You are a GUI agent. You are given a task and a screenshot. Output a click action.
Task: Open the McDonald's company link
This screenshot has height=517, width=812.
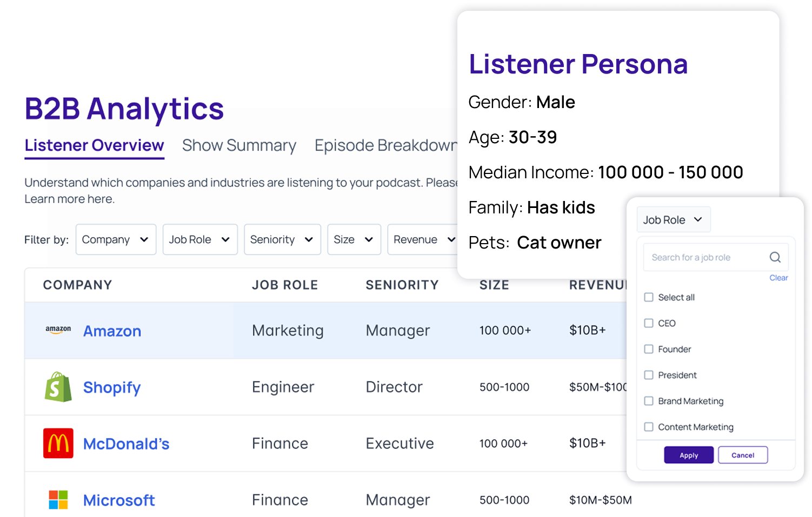tap(127, 444)
